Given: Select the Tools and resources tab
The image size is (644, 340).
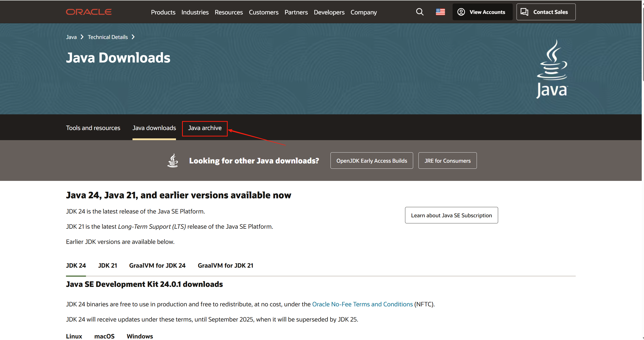Looking at the screenshot, I should pyautogui.click(x=93, y=128).
